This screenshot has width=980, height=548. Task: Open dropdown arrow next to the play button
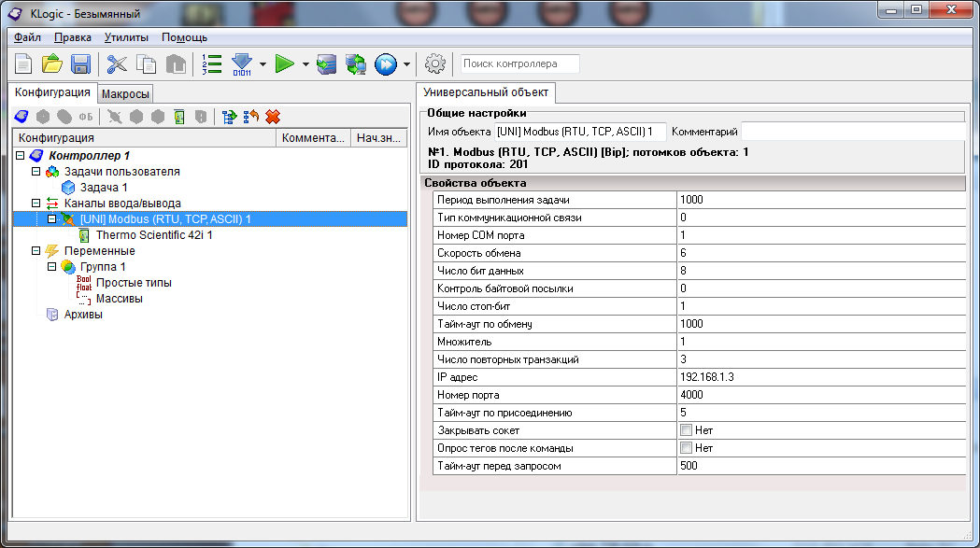[x=305, y=64]
